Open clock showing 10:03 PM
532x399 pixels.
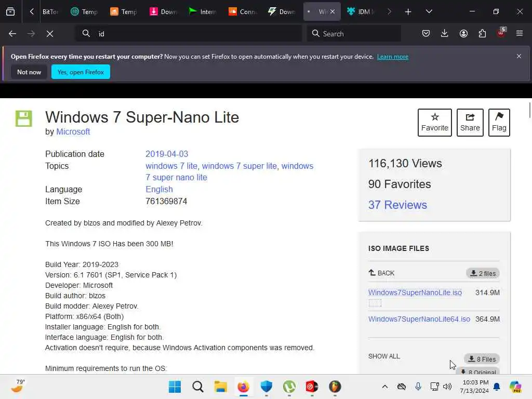[x=474, y=387]
